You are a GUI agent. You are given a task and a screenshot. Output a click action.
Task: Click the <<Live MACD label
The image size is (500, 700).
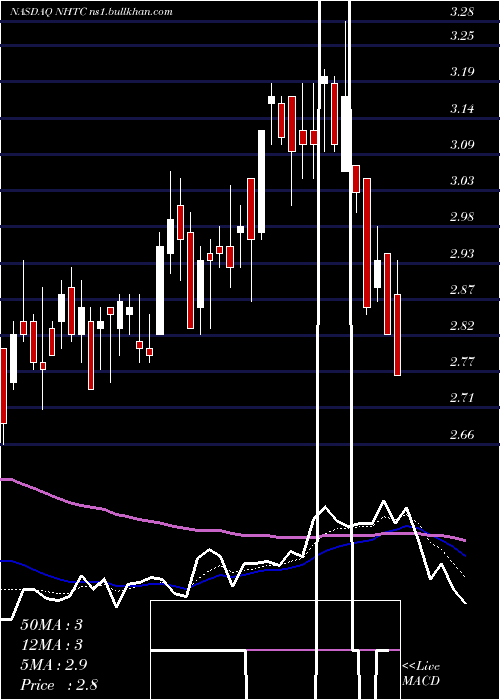tap(421, 673)
